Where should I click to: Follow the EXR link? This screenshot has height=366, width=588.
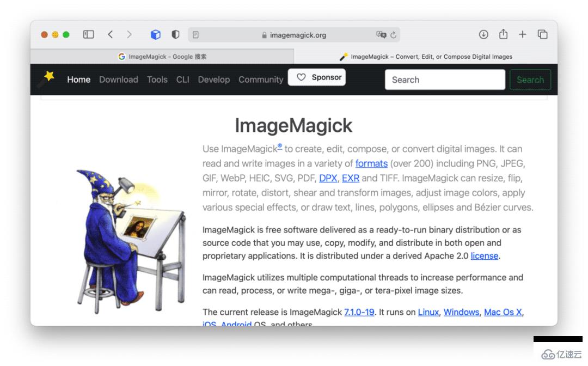tap(351, 178)
